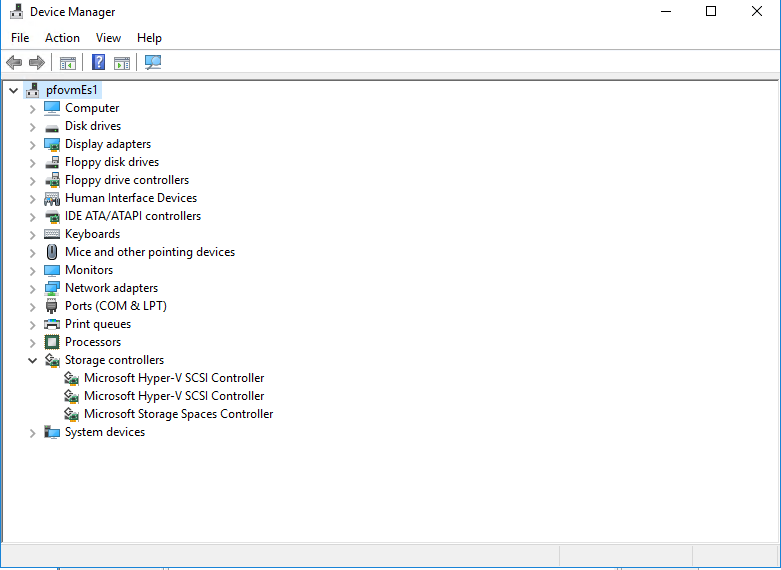
Task: Click the Forward arrow in toolbar
Action: point(37,62)
